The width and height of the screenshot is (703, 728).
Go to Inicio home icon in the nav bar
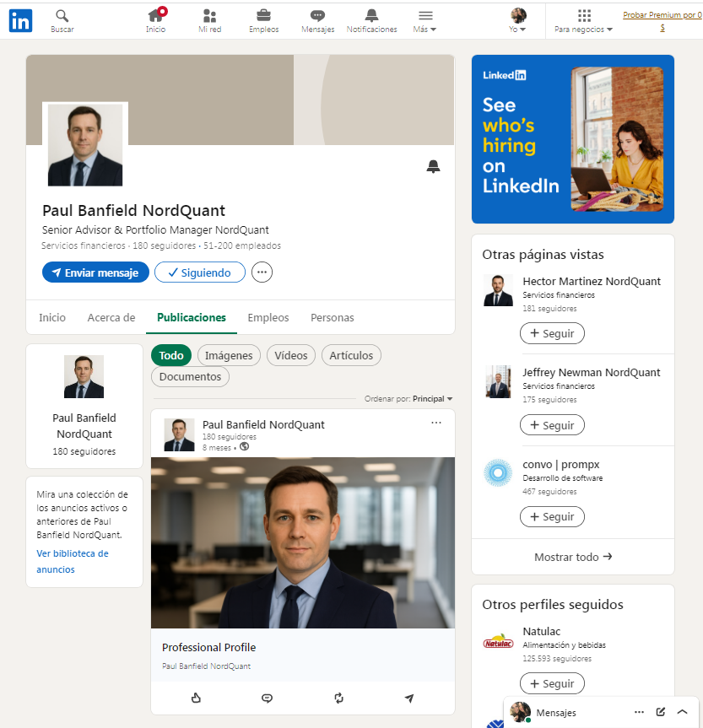tap(155, 21)
